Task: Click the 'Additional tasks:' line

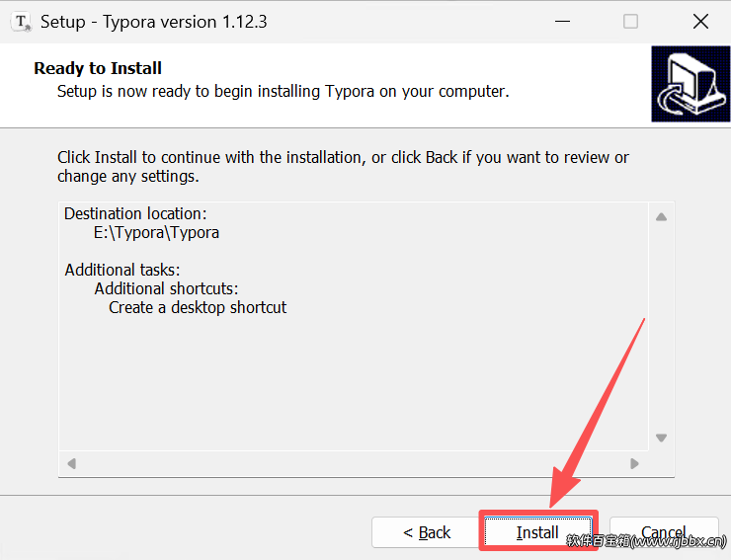Action: point(122,270)
